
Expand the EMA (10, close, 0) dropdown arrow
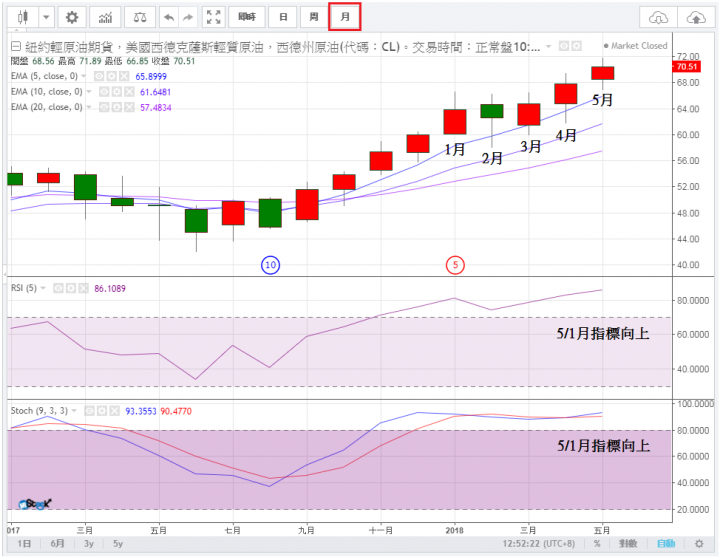89,91
